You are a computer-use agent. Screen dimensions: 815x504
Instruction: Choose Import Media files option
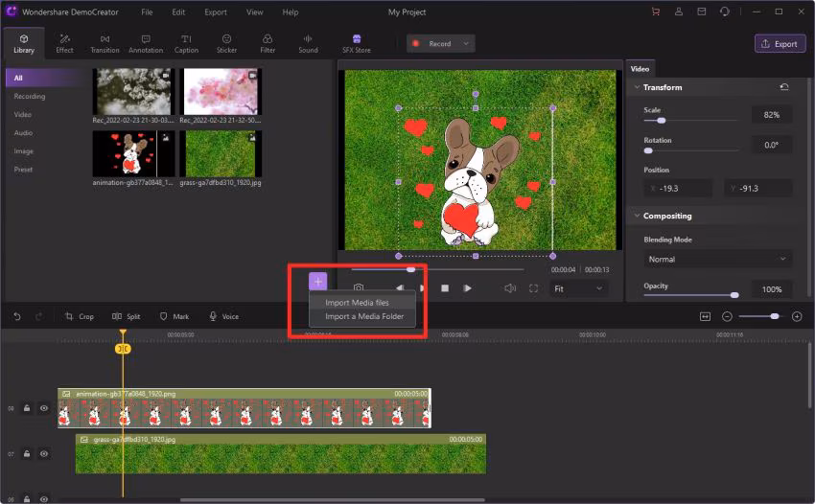click(357, 303)
